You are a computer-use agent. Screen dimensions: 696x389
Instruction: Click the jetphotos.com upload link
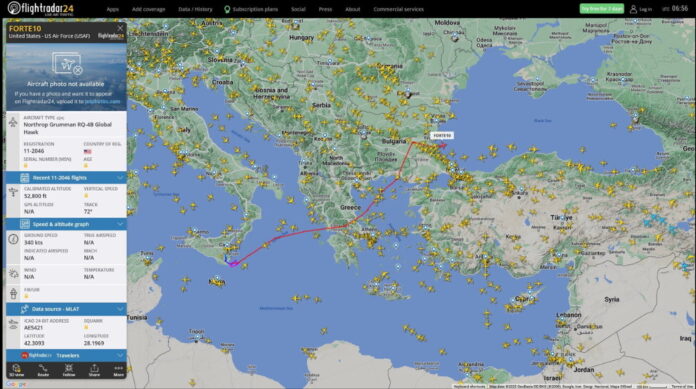(x=103, y=102)
